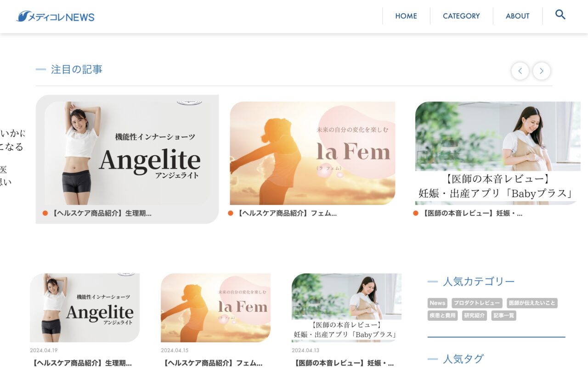The image size is (588, 372).
Task: Select the 研究紹介 category tag
Action: (x=475, y=316)
